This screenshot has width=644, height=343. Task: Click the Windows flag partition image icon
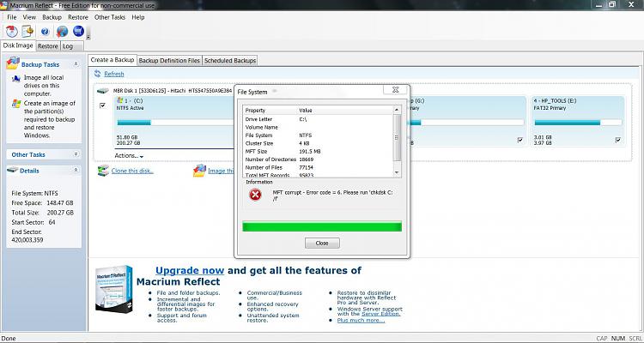[16, 104]
